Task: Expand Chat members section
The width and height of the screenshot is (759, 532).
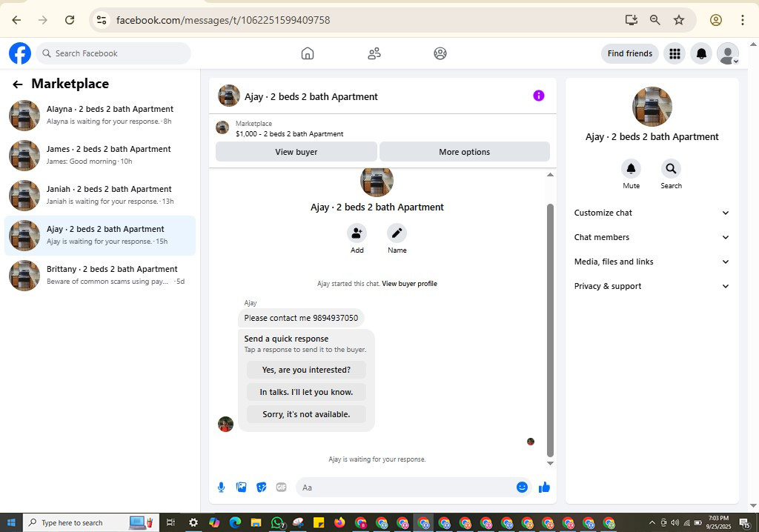Action: point(652,237)
